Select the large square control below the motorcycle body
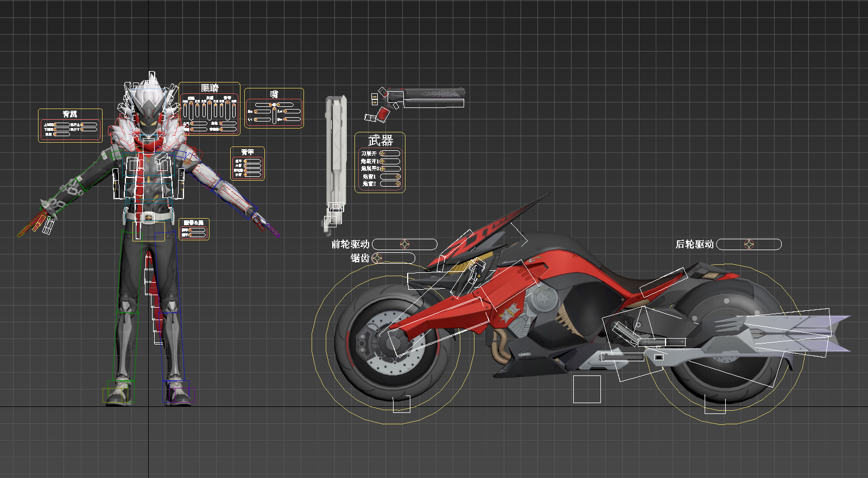 point(587,390)
